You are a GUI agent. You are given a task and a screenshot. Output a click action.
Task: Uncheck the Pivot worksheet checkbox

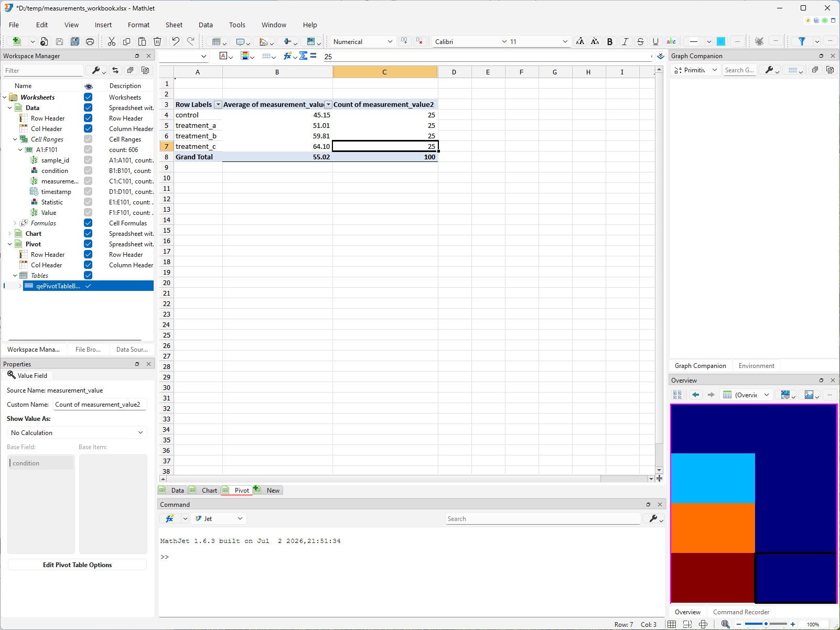click(88, 244)
